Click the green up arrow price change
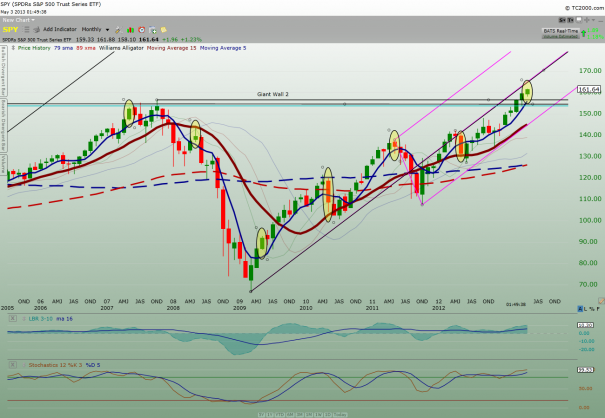The width and height of the screenshot is (605, 418). coord(583,33)
